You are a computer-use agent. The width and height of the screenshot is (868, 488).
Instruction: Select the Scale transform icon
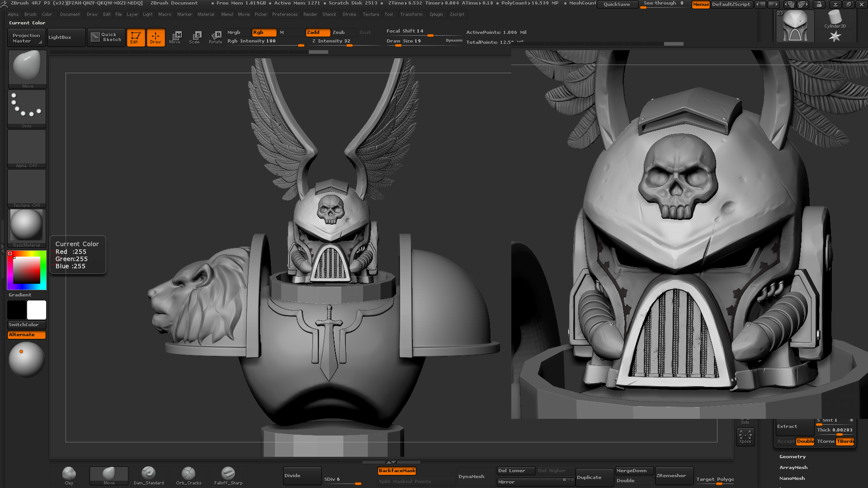click(x=195, y=38)
